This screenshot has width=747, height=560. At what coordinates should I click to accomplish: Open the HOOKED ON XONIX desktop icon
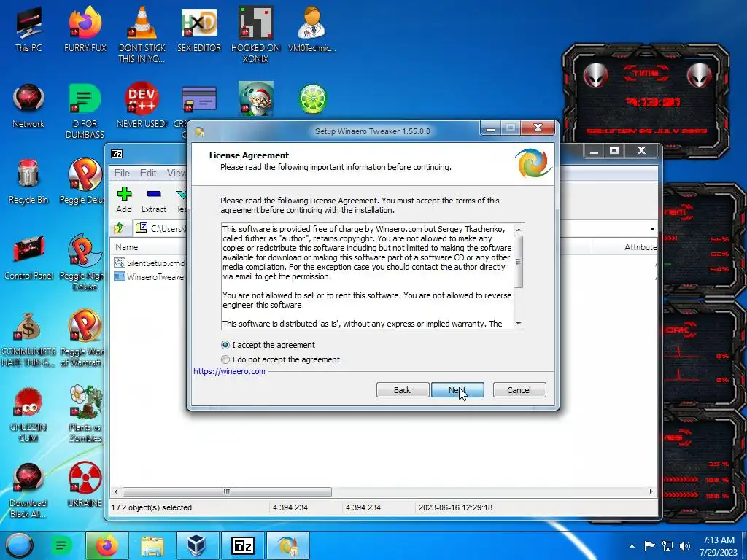point(256,34)
